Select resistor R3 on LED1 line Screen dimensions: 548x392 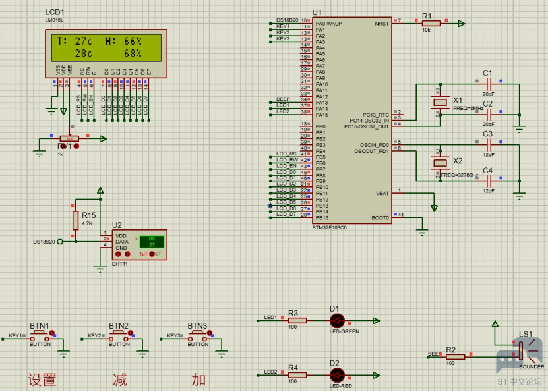click(x=297, y=320)
